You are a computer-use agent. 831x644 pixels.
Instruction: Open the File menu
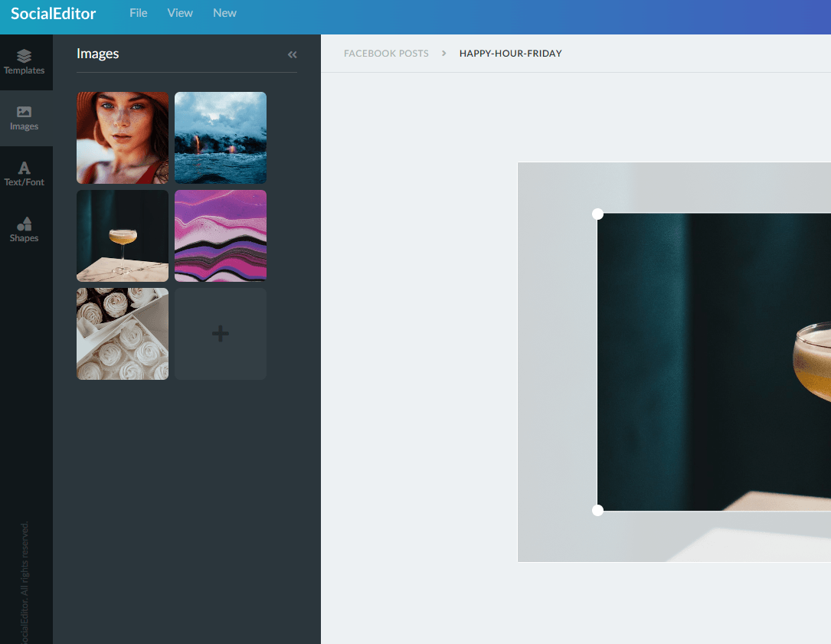point(139,13)
